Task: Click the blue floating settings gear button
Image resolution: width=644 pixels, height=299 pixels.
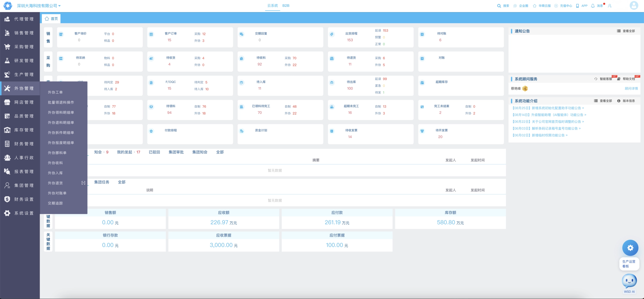Action: coord(630,248)
